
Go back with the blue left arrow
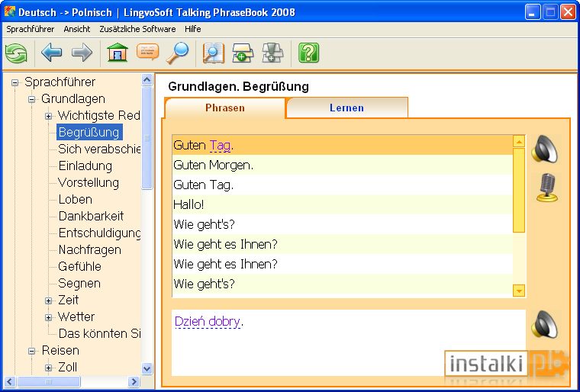click(x=51, y=53)
